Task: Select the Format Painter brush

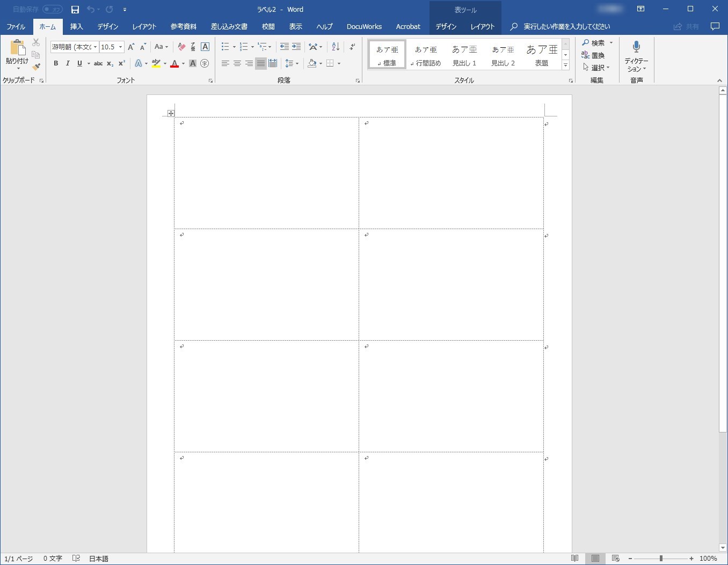Action: pos(36,67)
